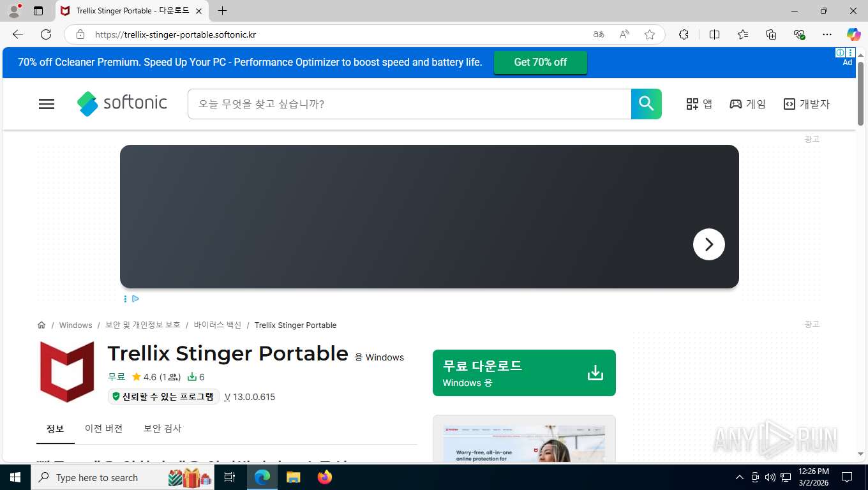
Task: Open Edge Settings and more menu
Action: (x=827, y=34)
